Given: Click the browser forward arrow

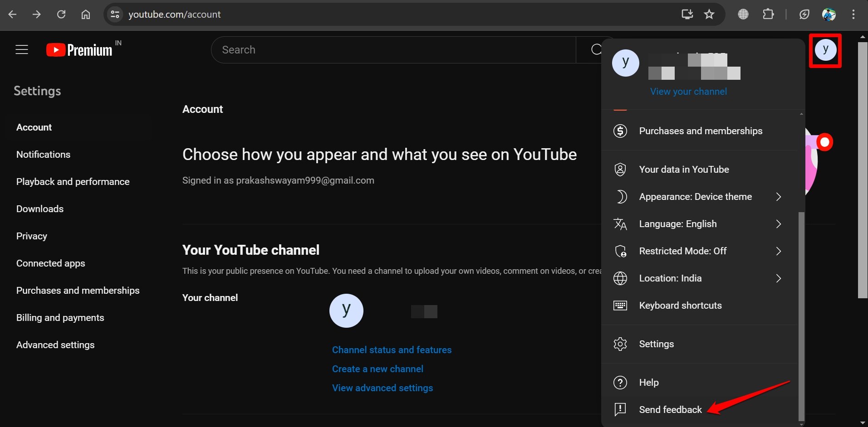Looking at the screenshot, I should coord(37,15).
